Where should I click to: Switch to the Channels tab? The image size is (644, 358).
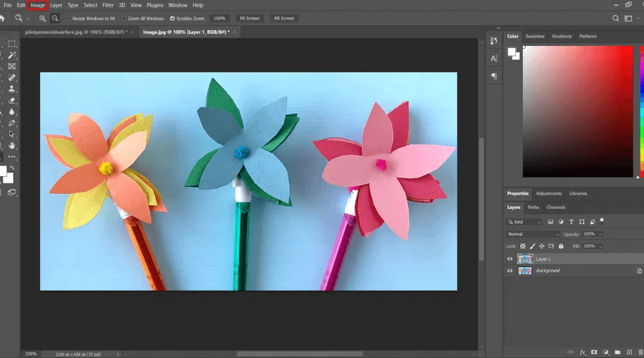(556, 207)
